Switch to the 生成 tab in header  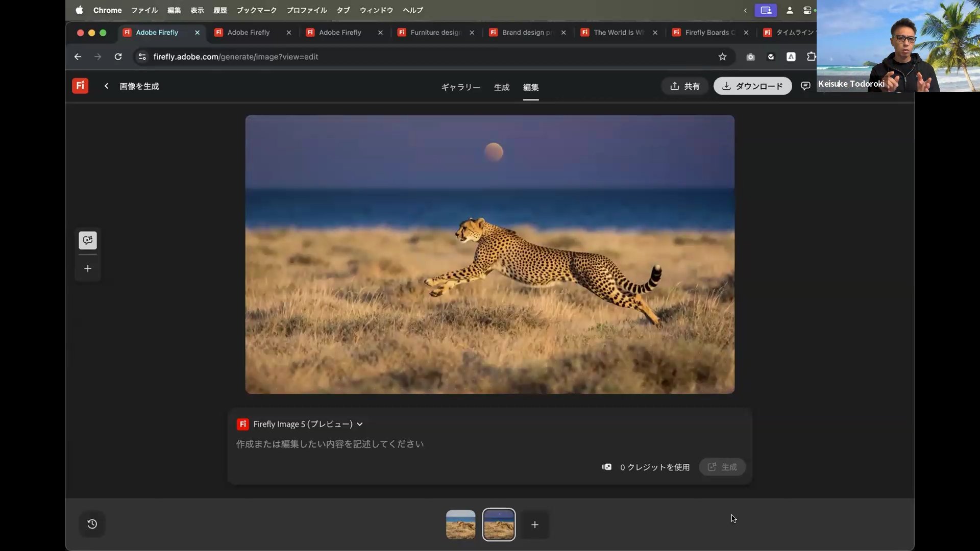click(501, 87)
